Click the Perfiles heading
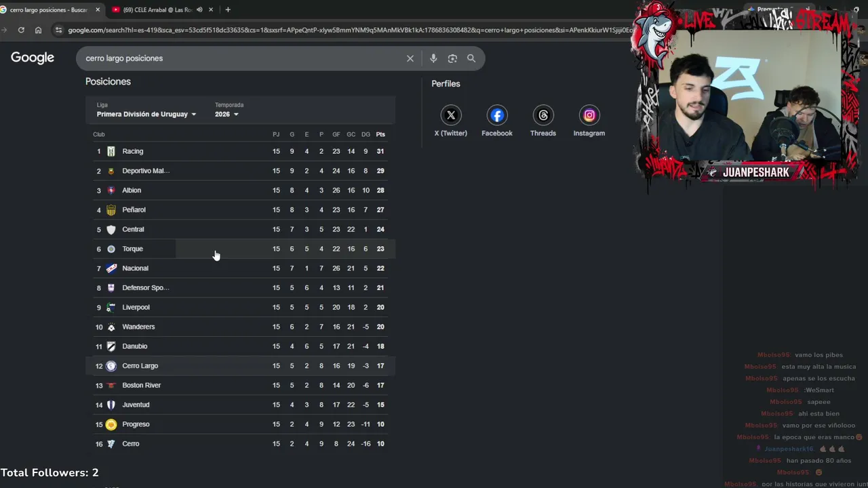 point(446,83)
